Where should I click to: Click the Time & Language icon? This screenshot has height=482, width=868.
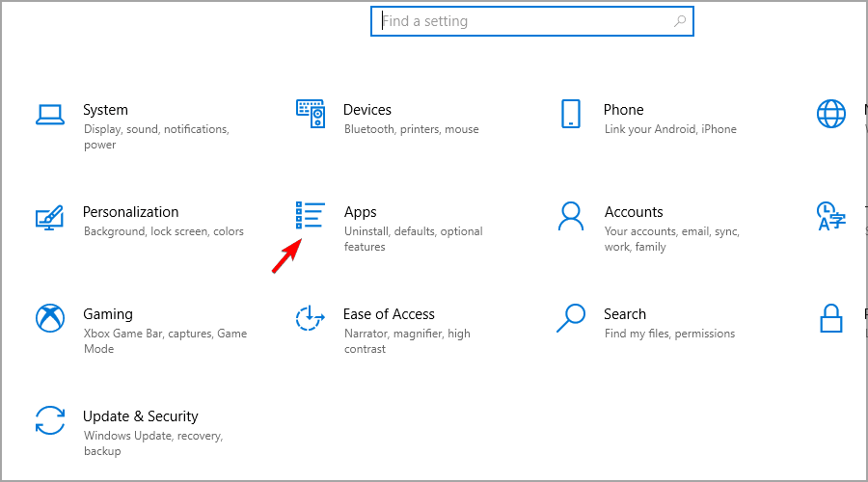(831, 216)
